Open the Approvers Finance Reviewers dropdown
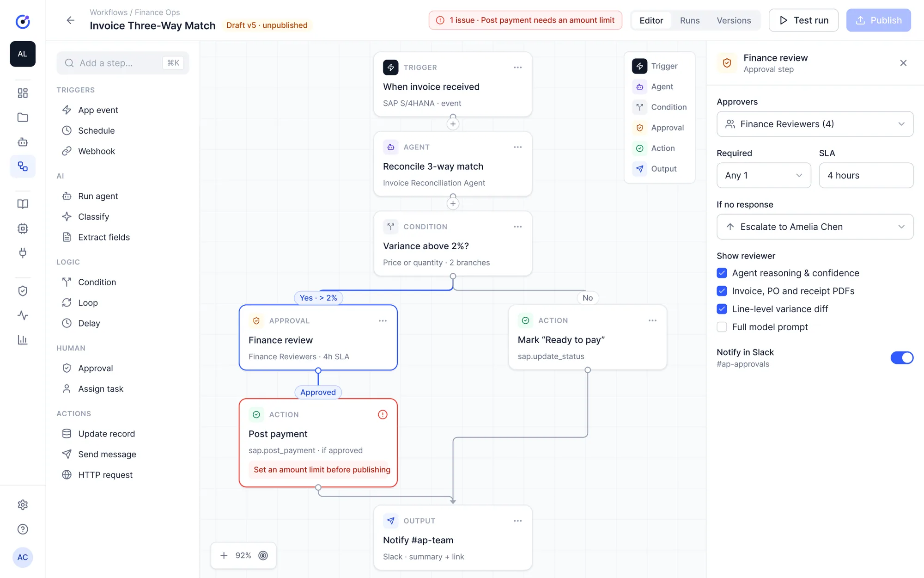 [815, 124]
